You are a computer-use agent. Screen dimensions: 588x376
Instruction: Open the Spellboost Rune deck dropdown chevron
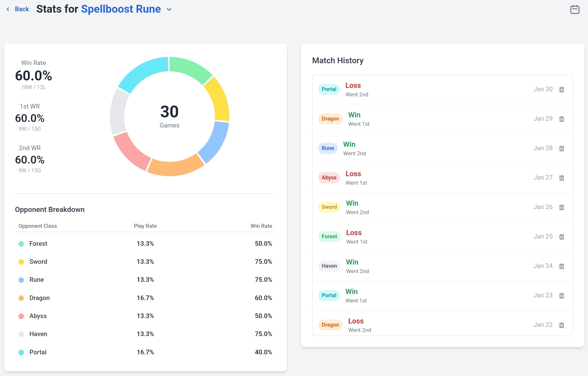point(169,9)
